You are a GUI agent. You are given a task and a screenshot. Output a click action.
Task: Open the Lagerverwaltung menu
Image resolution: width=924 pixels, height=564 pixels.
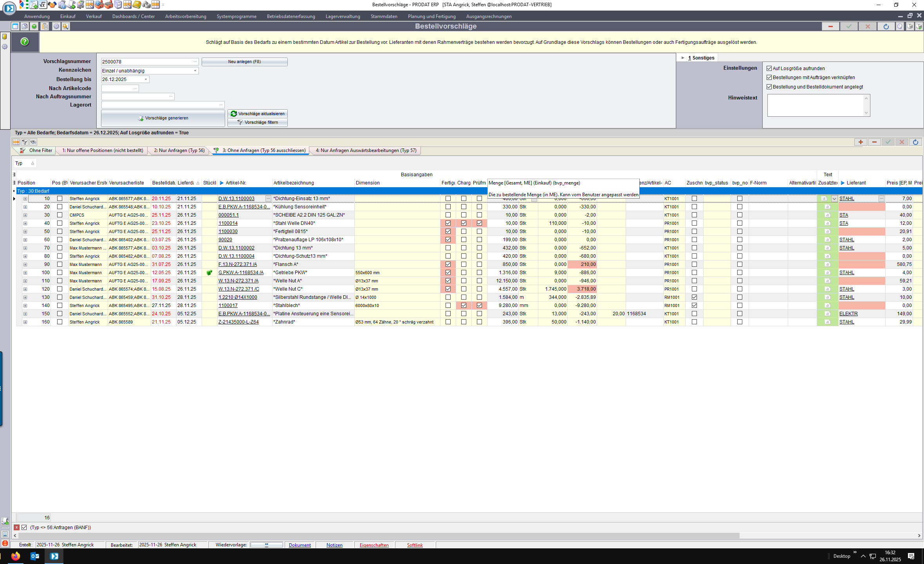tap(343, 16)
